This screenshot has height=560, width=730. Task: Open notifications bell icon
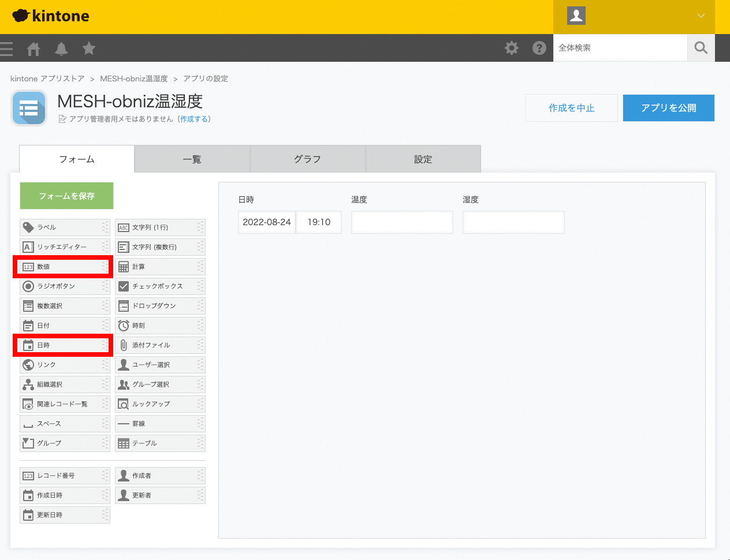61,48
